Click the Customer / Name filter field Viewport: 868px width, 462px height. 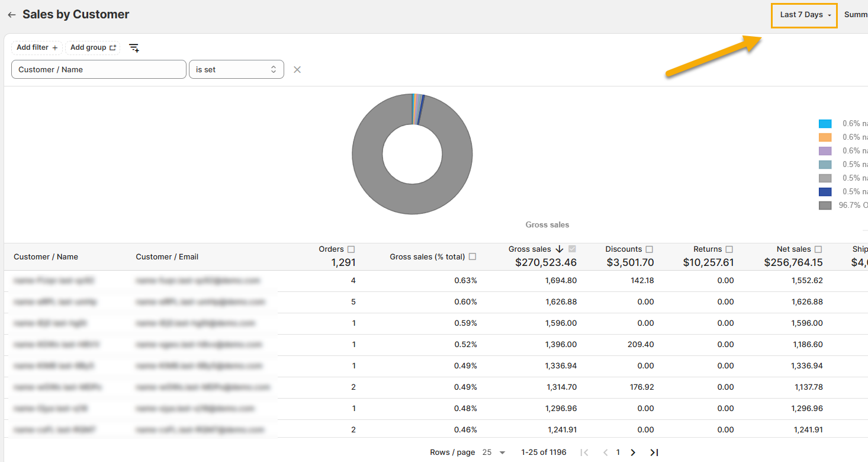pyautogui.click(x=98, y=69)
